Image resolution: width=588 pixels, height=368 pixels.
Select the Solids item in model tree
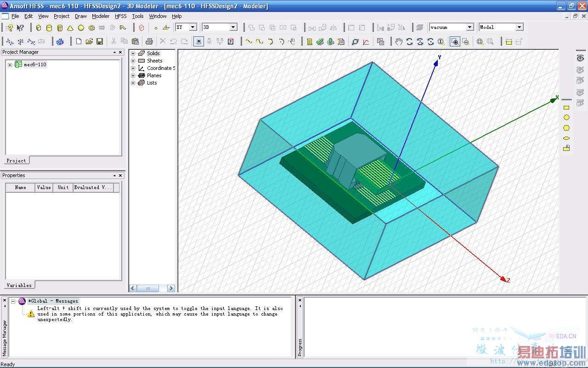pos(153,53)
